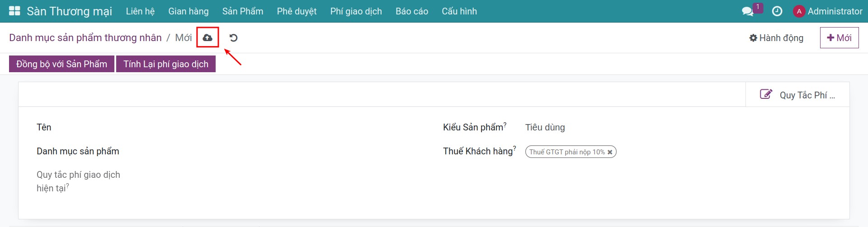
Task: Discard changes with the undo arrow icon
Action: point(233,37)
